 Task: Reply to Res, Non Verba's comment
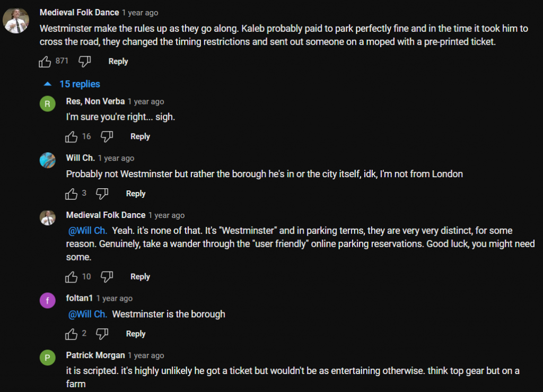point(140,137)
